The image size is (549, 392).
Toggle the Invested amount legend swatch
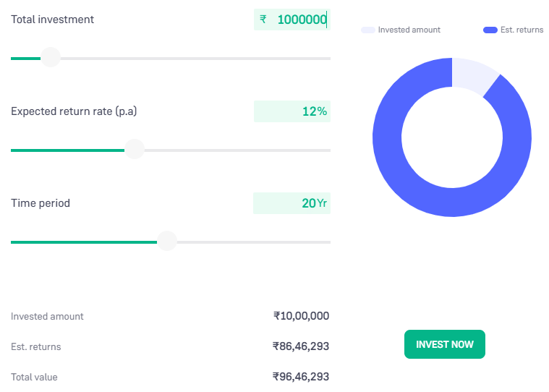coord(367,30)
